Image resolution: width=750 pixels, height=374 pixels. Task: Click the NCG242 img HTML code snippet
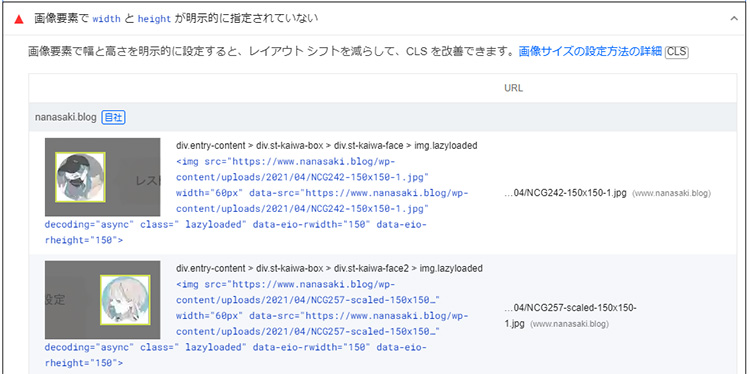pyautogui.click(x=256, y=201)
